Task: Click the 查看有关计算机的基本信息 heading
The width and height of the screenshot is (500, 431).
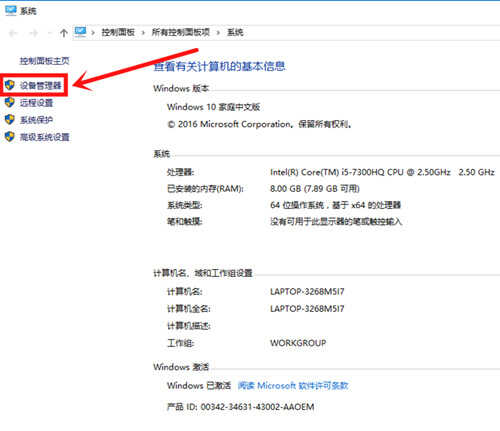Action: [219, 66]
